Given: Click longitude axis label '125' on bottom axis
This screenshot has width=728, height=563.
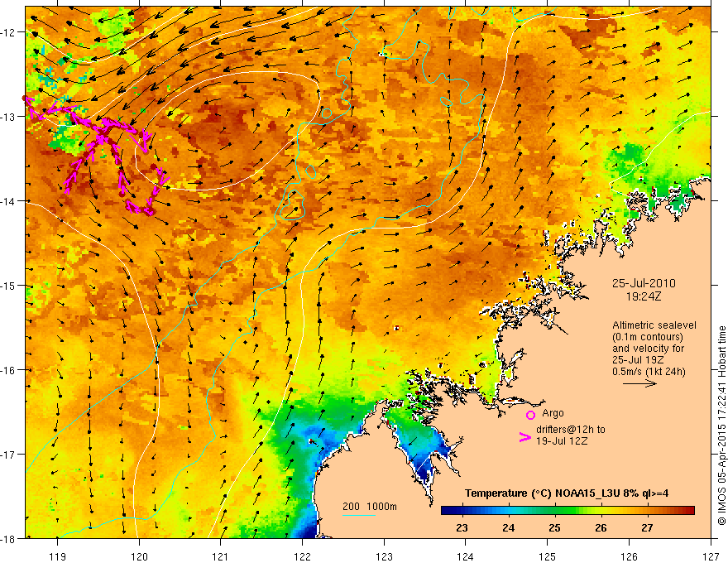Looking at the screenshot, I should point(548,556).
